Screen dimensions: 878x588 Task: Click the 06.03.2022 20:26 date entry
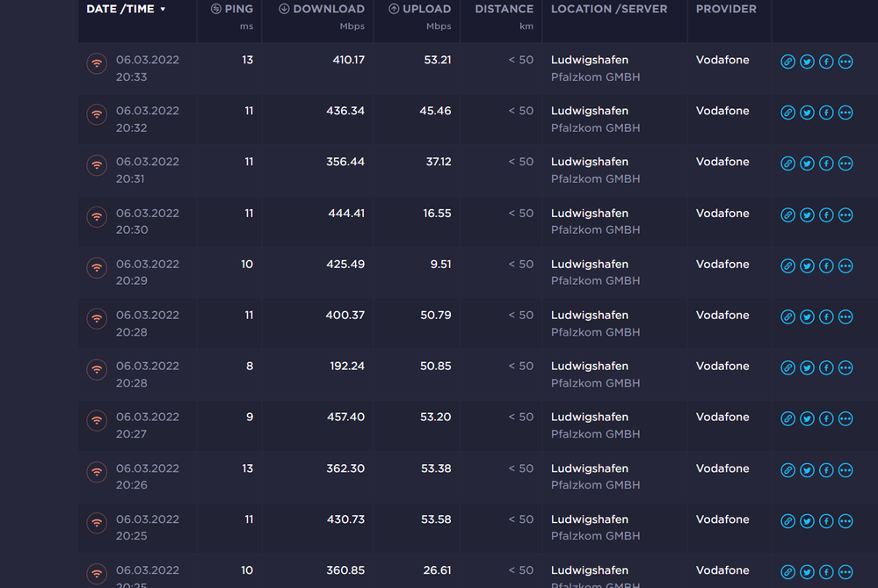148,476
